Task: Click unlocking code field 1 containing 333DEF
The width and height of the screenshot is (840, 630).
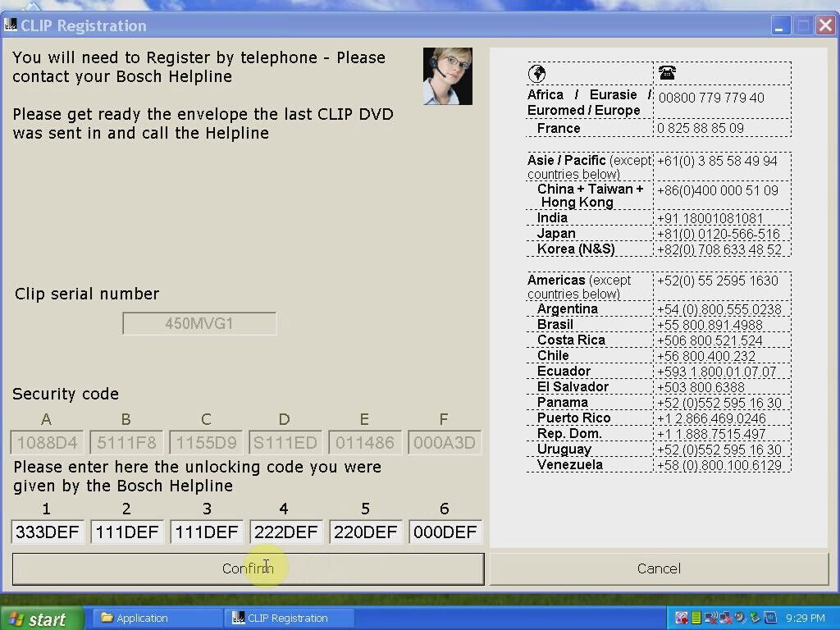Action: pos(47,532)
